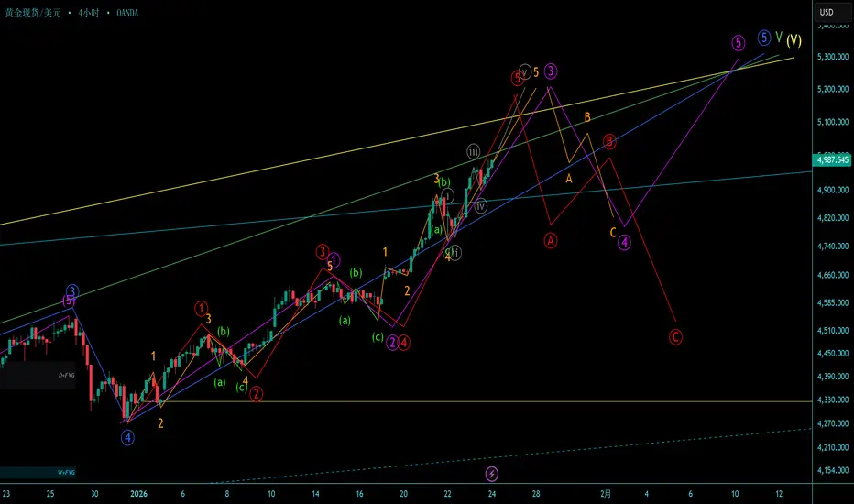Select the blue circled 4 wave label

127,437
